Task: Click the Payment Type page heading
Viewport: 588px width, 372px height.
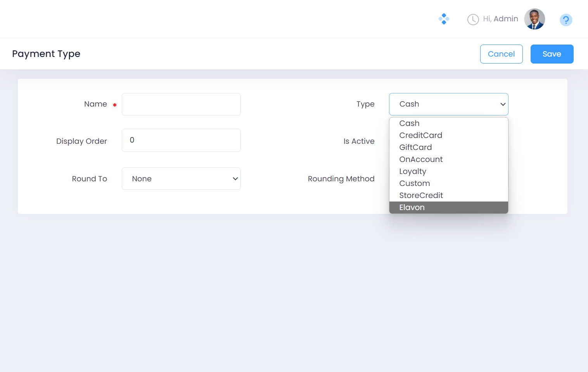Action: (46, 54)
